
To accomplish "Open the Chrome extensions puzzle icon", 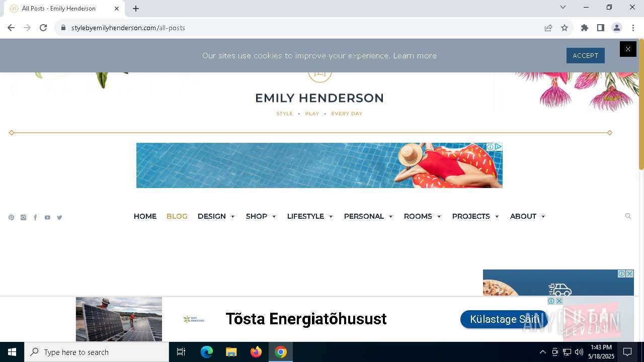I will click(585, 28).
